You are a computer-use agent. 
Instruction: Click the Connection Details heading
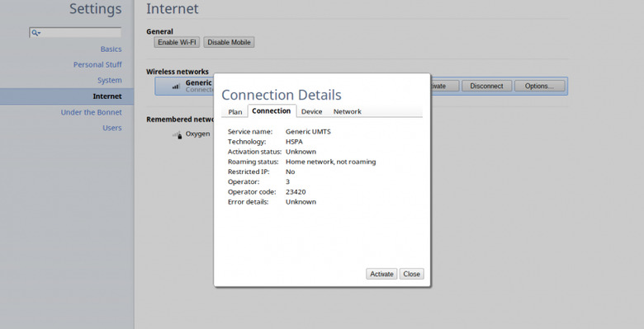[x=282, y=95]
